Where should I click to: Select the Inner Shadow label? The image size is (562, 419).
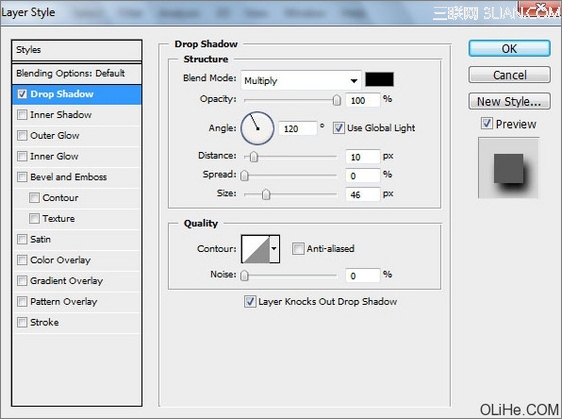[61, 115]
